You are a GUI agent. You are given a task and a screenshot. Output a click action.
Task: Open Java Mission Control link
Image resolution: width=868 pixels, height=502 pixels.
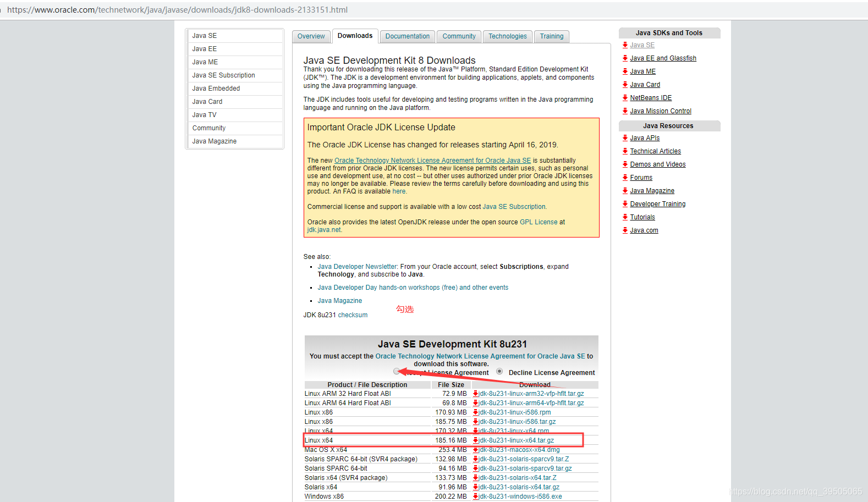tap(661, 111)
